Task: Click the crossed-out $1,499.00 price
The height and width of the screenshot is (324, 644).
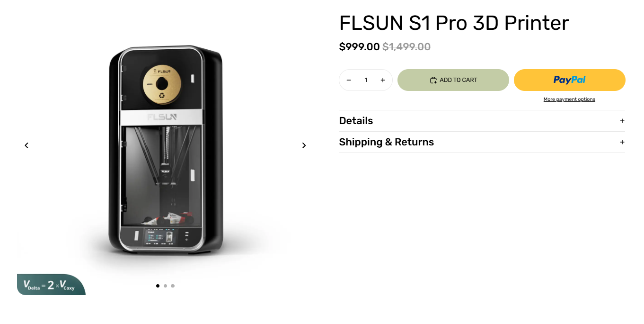Action: [406, 47]
